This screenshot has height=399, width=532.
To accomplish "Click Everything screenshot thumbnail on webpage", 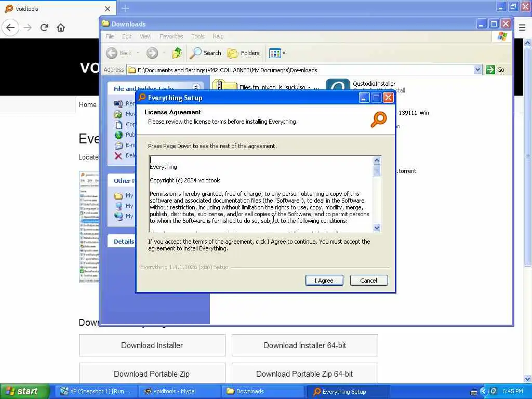I will point(89,227).
